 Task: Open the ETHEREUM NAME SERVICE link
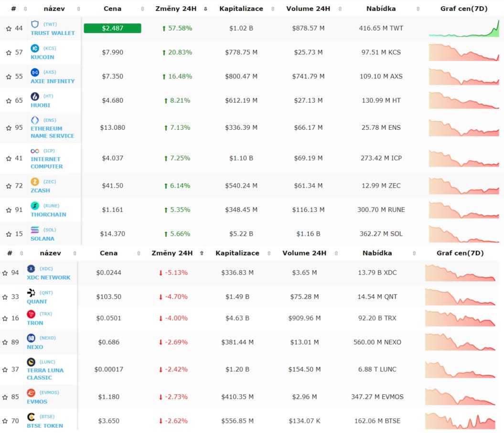point(53,132)
